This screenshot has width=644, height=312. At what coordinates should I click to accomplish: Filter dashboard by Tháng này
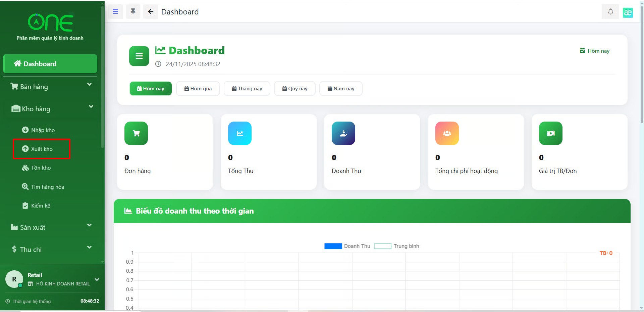tap(247, 89)
